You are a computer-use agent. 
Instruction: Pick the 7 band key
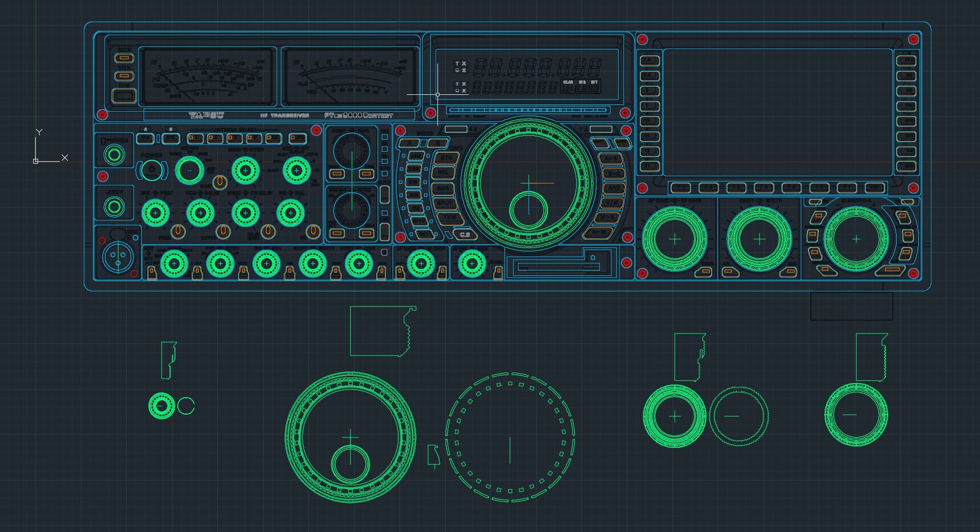click(x=649, y=106)
